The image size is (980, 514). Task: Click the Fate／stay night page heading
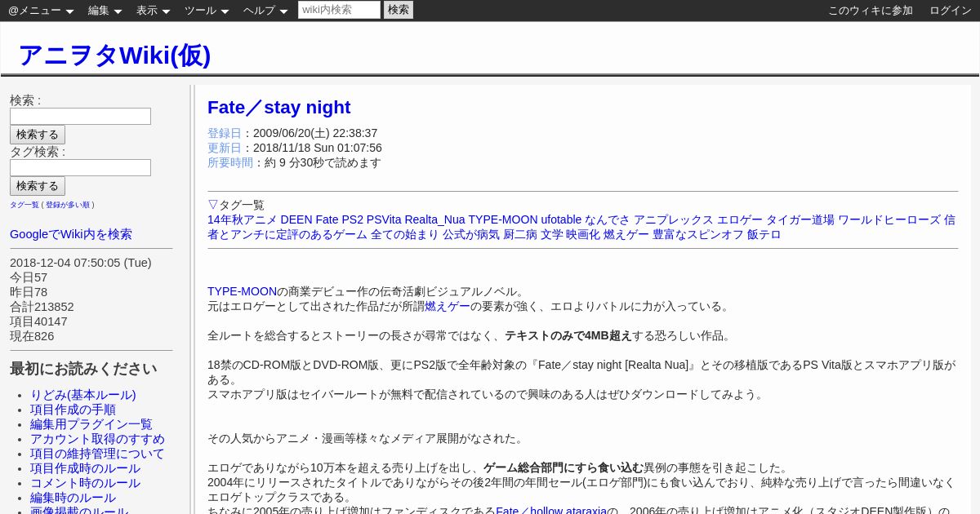(278, 108)
